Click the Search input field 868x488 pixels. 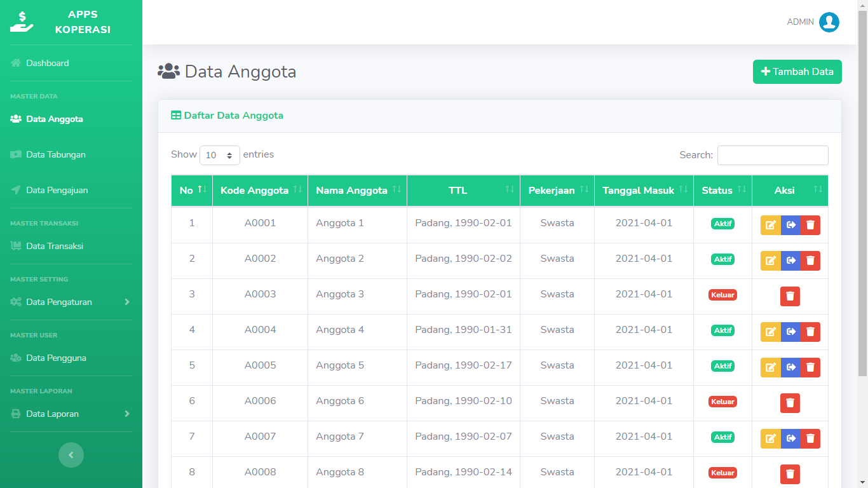(773, 155)
